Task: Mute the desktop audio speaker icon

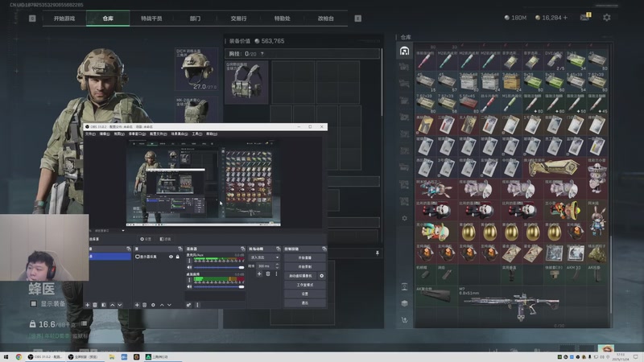Action: pos(189,286)
